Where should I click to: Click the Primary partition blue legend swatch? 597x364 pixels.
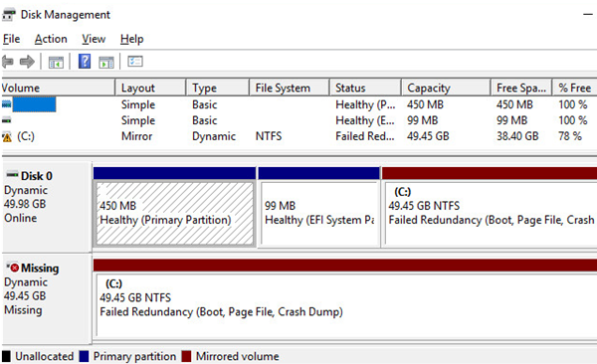pos(85,356)
